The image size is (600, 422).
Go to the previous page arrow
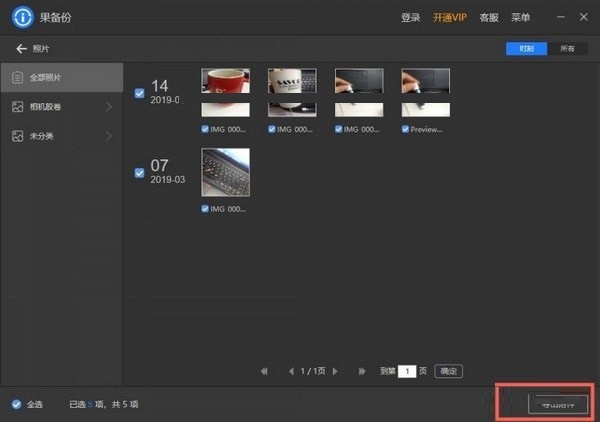tap(291, 371)
